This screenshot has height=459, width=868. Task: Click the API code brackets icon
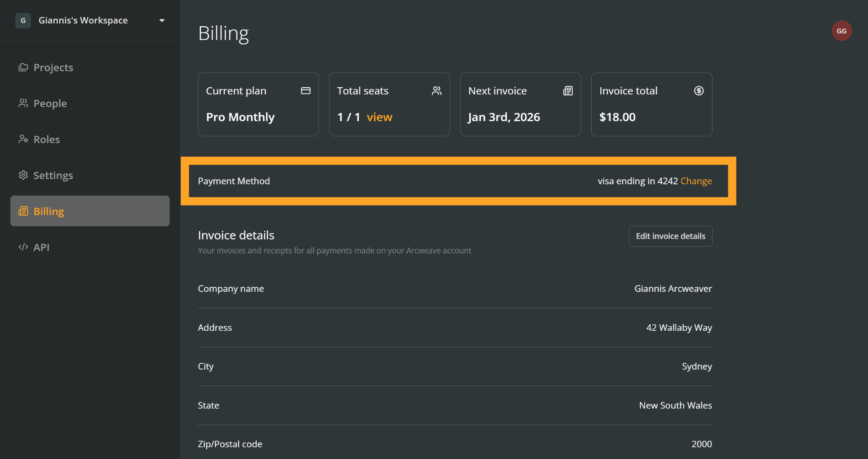coord(23,247)
